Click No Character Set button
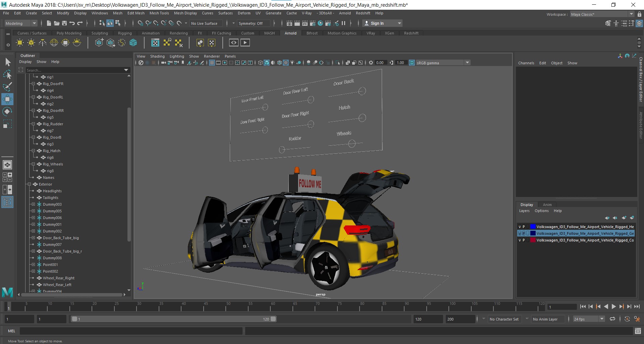Viewport: 644px width, 344px height. click(504, 319)
